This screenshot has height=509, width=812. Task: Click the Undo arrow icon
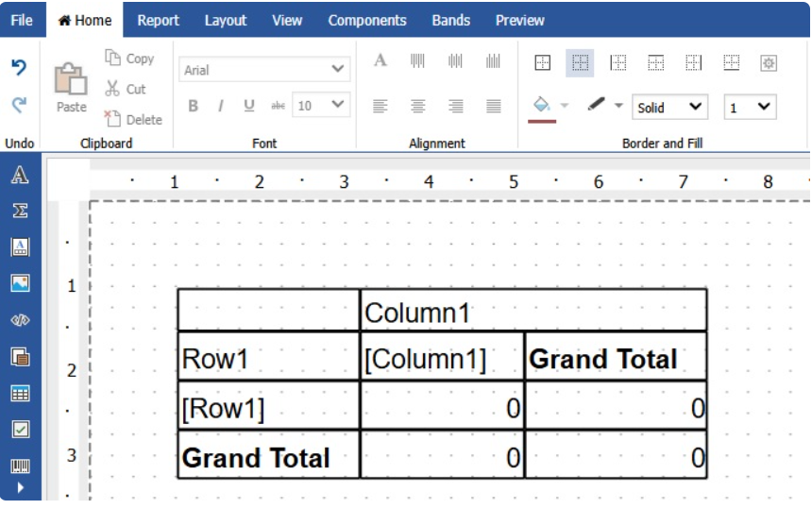tap(19, 67)
